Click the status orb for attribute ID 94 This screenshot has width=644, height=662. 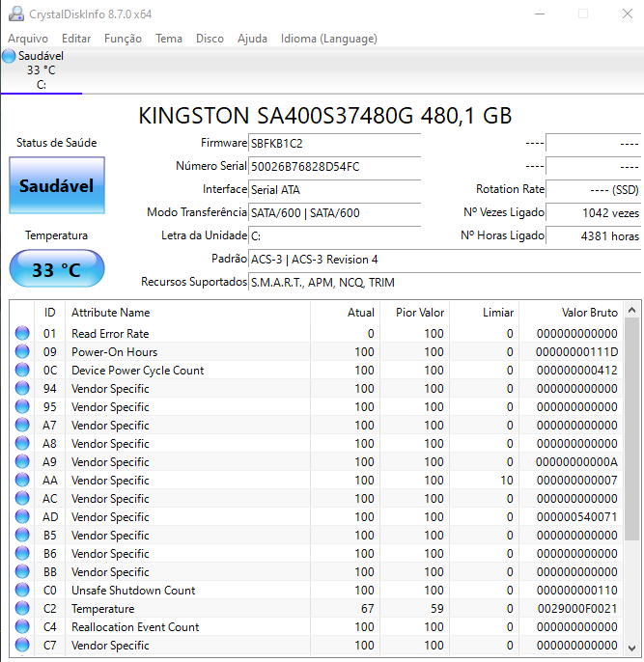tap(22, 388)
